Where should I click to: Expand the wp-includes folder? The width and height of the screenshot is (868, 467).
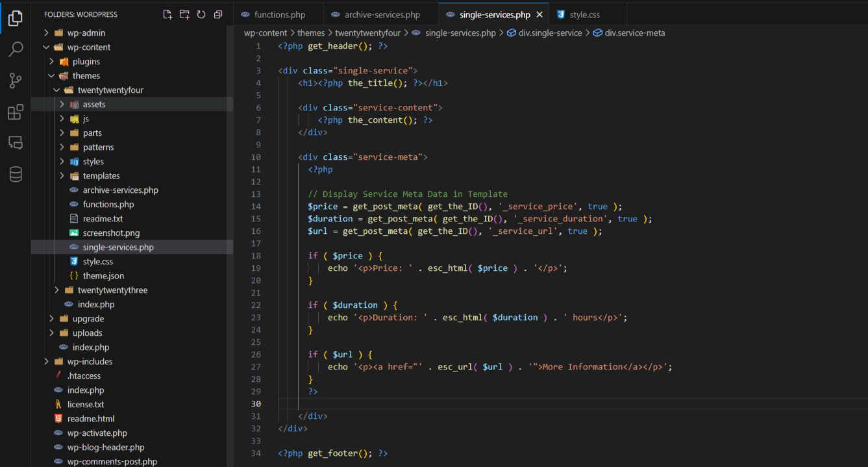point(90,362)
